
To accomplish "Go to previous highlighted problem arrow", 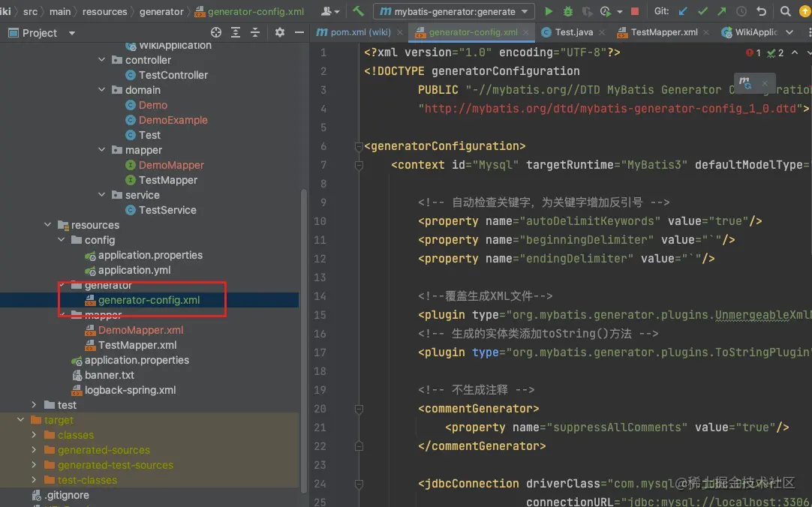I will point(795,52).
